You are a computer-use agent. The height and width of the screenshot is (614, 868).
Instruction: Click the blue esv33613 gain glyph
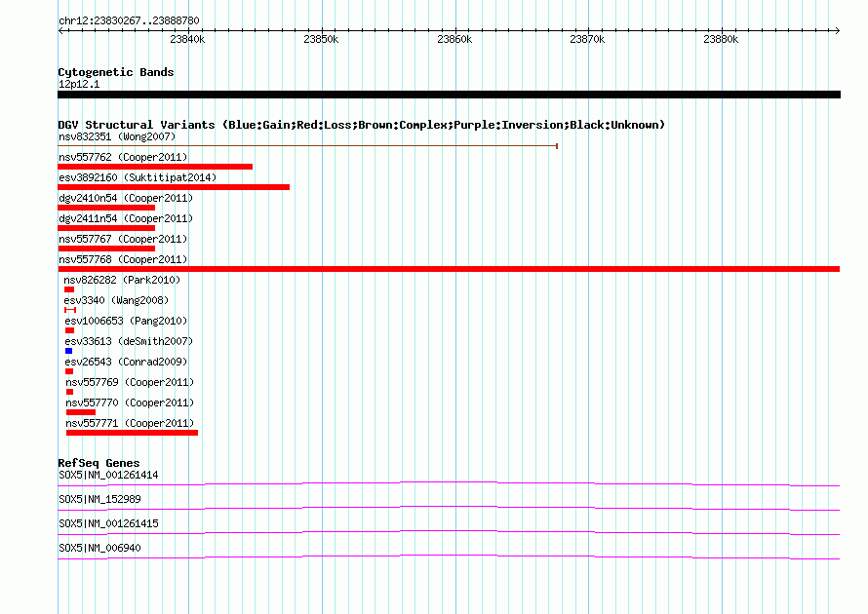68,351
